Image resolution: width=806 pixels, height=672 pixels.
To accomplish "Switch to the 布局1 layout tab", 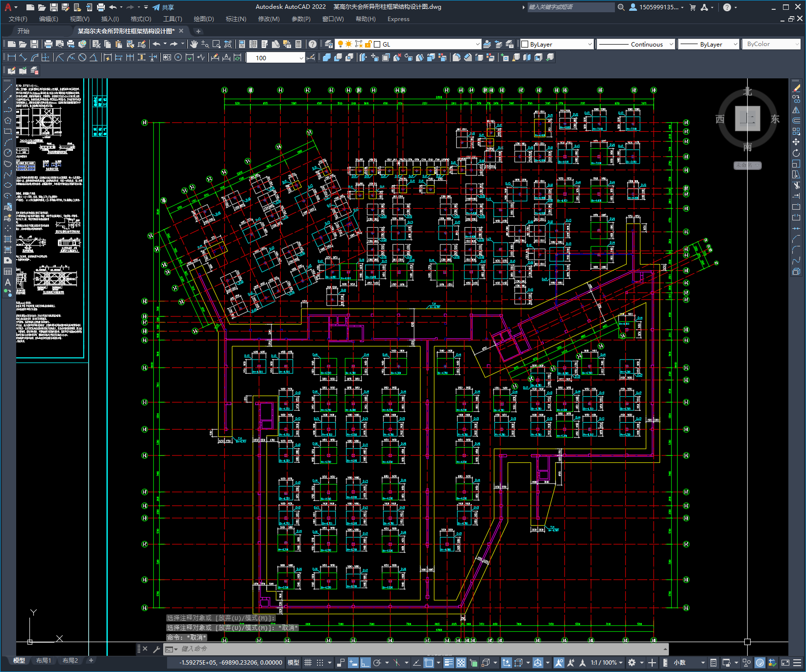I will click(44, 660).
